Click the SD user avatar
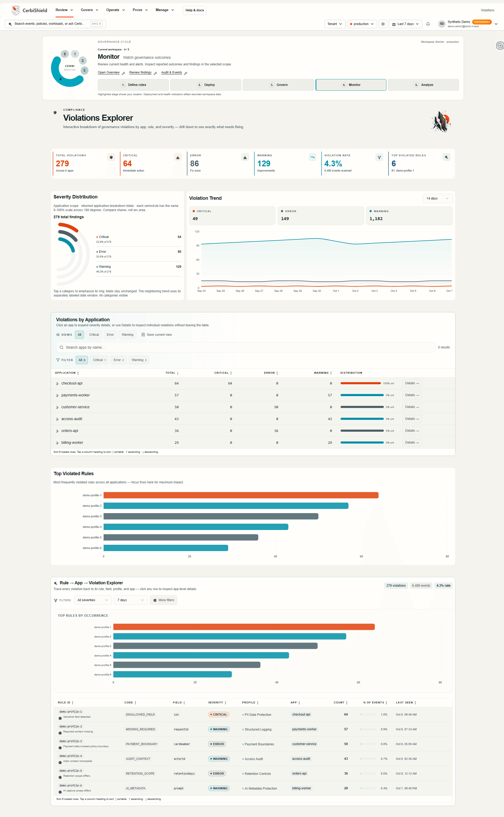504x817 pixels. pos(442,24)
